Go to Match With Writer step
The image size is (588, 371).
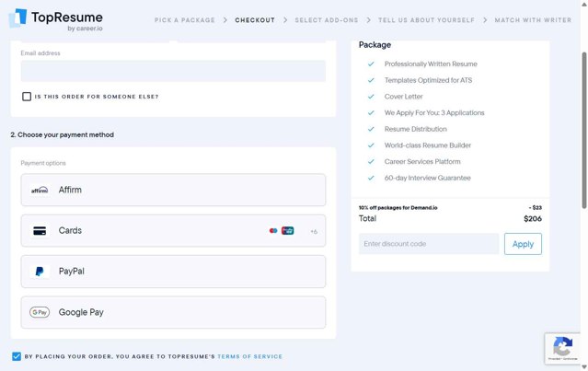(x=533, y=20)
